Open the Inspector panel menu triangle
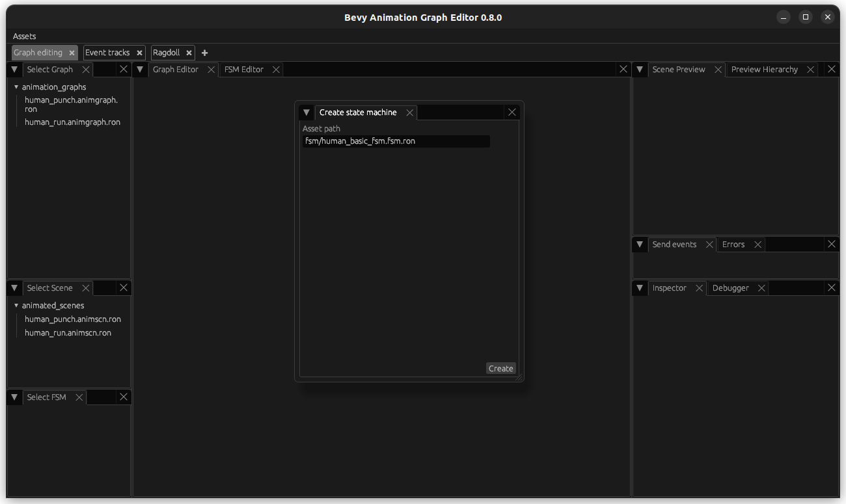The image size is (846, 504). (x=640, y=287)
